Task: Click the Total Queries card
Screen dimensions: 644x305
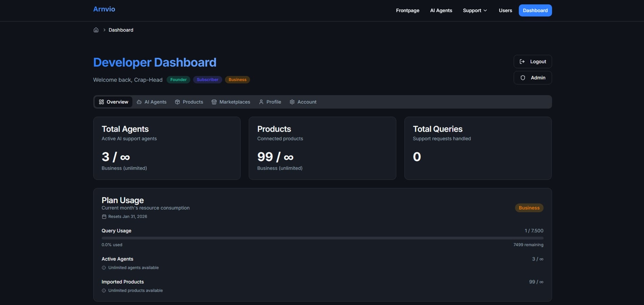Action: point(478,148)
